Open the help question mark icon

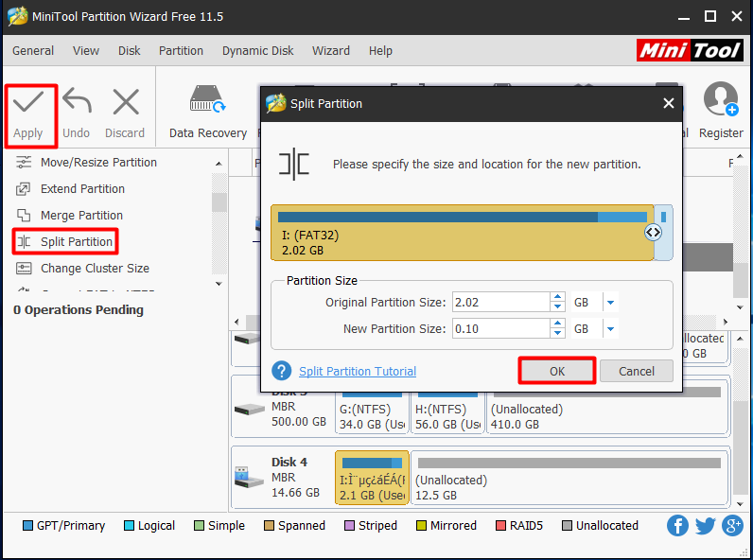(x=281, y=371)
